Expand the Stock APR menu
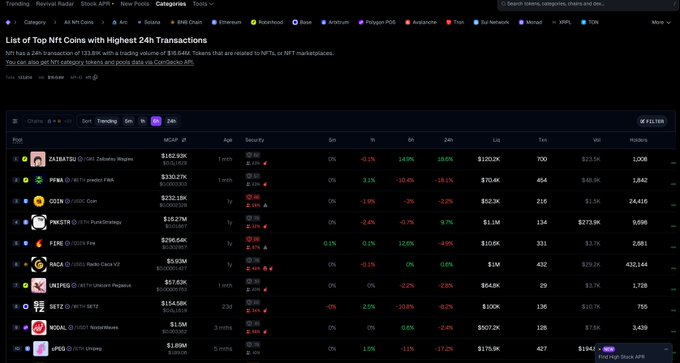The height and width of the screenshot is (363, 680). point(97,4)
